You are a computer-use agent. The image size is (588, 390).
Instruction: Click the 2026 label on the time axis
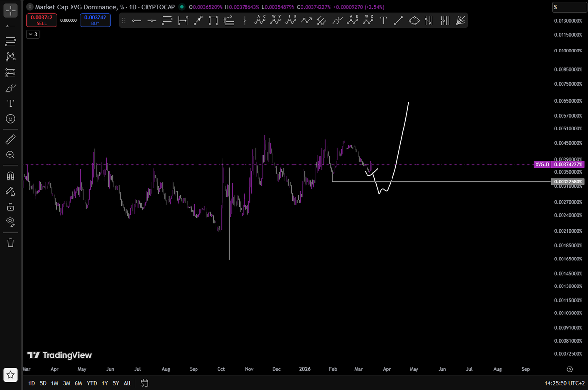[304, 368]
